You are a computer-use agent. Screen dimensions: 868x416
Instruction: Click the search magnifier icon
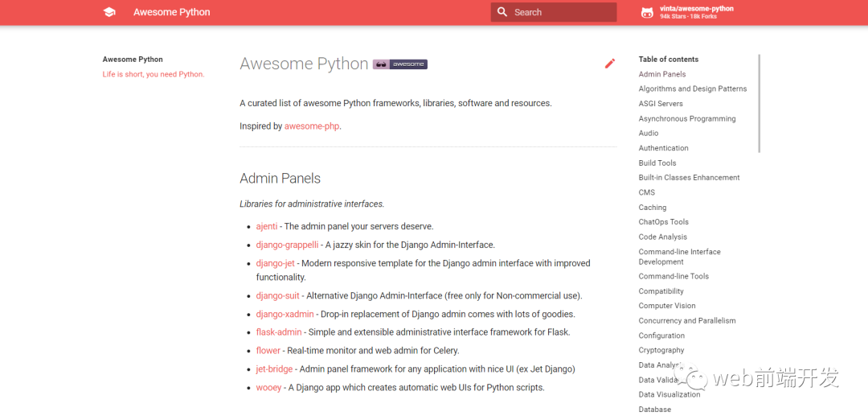coord(502,12)
